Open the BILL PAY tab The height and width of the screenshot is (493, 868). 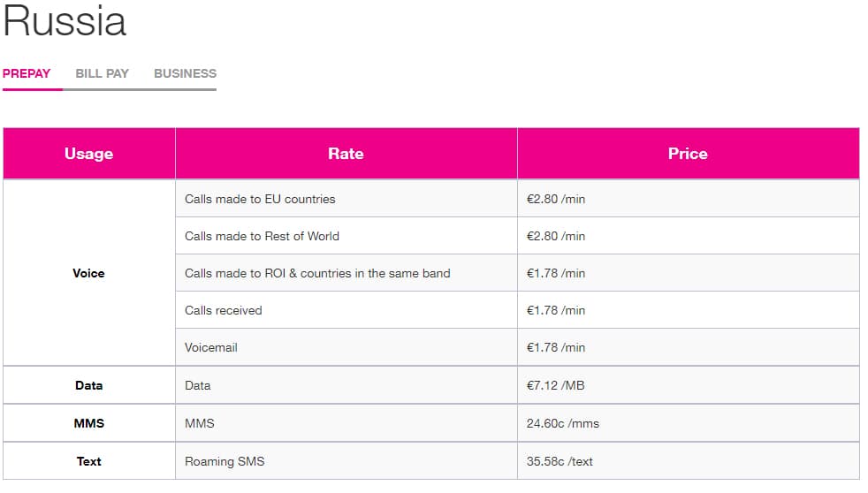(x=102, y=73)
